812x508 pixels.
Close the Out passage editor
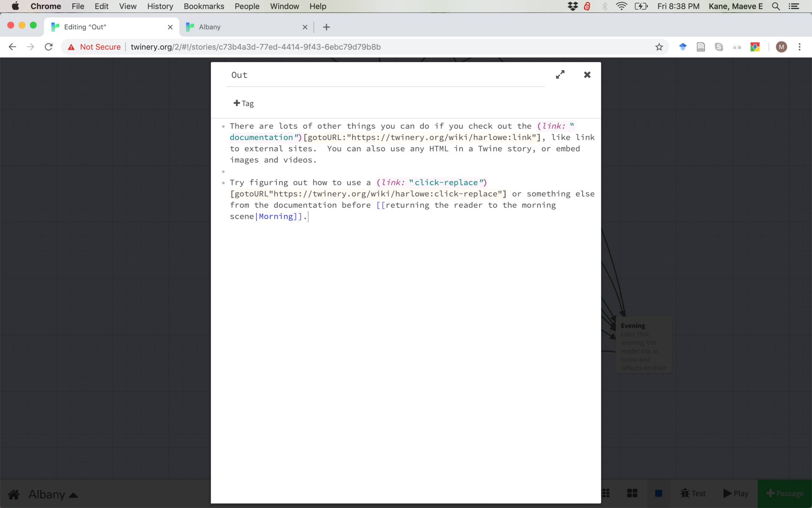tap(587, 75)
